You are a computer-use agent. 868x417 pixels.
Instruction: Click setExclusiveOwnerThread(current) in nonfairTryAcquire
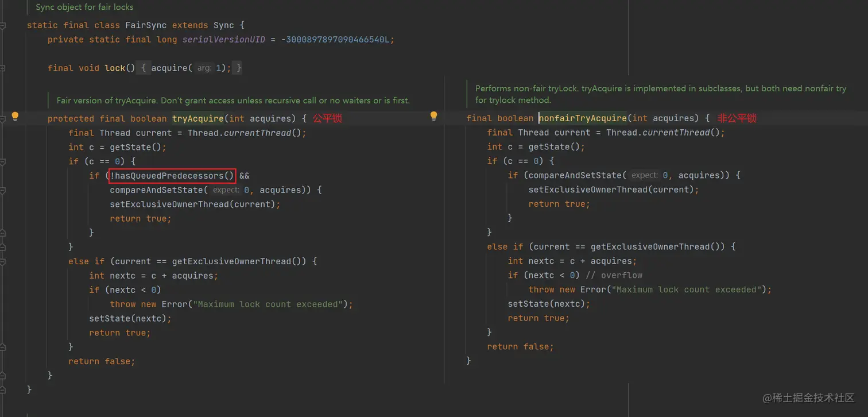point(612,190)
